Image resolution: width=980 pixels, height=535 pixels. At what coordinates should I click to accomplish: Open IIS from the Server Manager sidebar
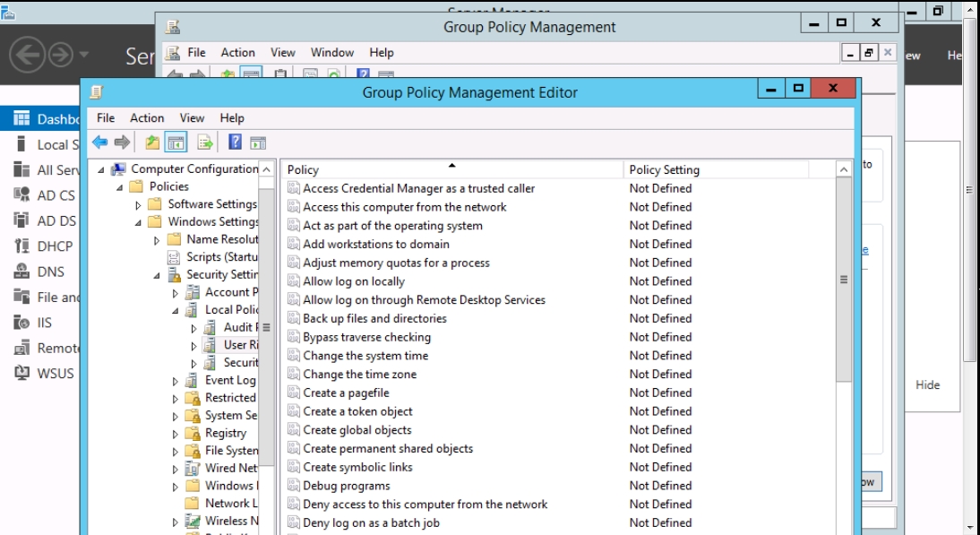click(x=44, y=323)
